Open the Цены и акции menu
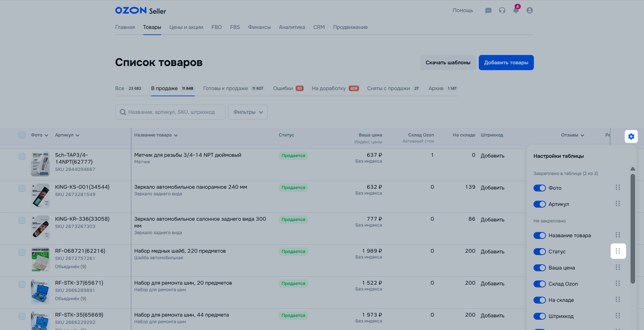This screenshot has width=644, height=330. tap(186, 27)
